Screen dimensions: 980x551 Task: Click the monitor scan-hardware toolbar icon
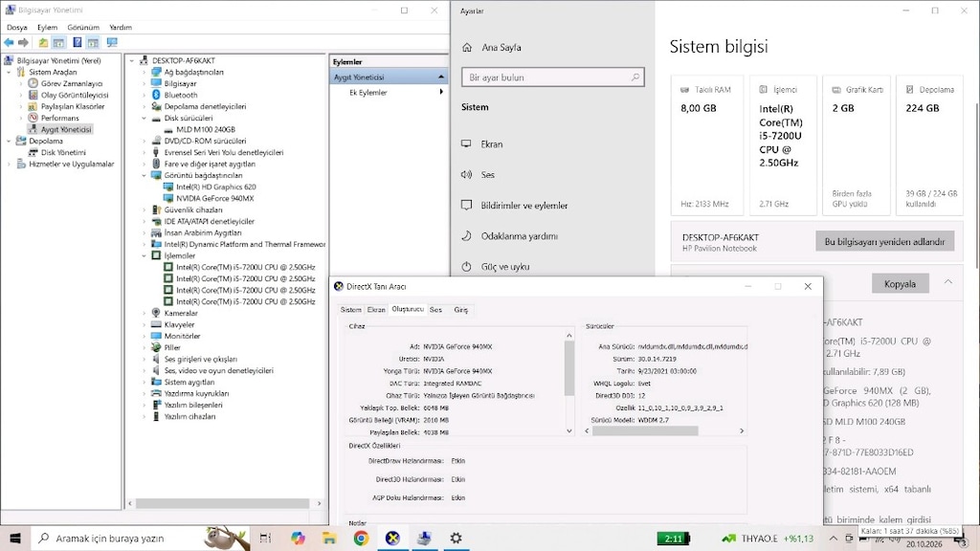(x=112, y=42)
